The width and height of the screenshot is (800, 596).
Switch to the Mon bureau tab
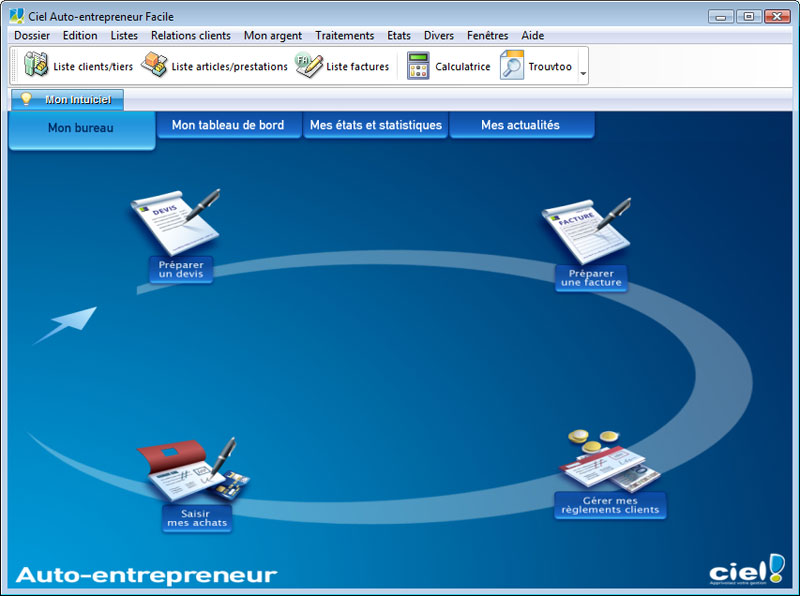coord(82,130)
